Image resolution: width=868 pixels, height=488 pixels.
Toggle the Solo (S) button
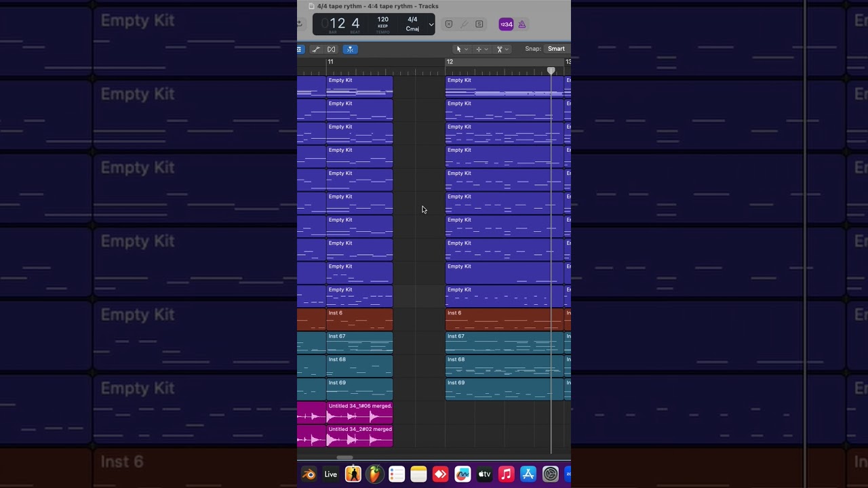[x=479, y=24]
